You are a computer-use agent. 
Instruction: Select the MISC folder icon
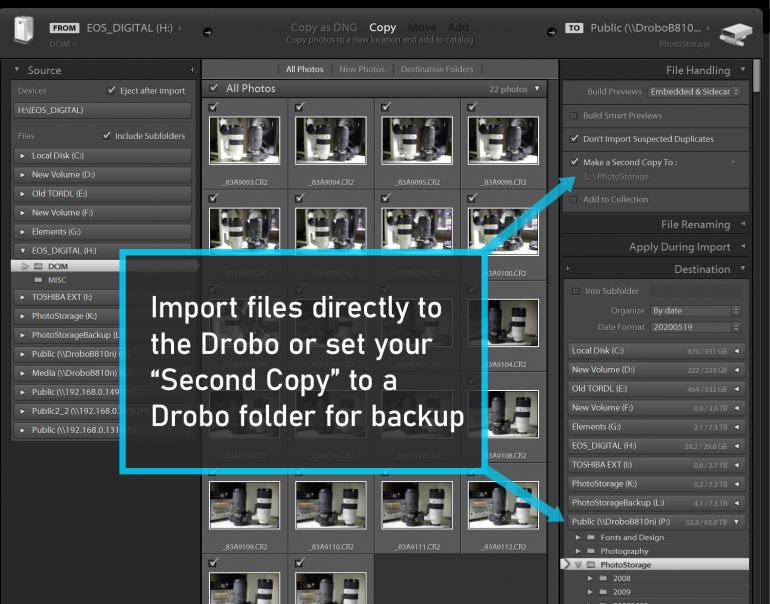point(38,280)
